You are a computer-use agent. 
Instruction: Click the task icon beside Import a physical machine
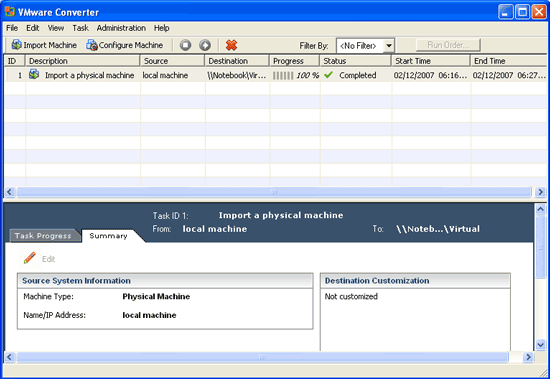point(34,74)
